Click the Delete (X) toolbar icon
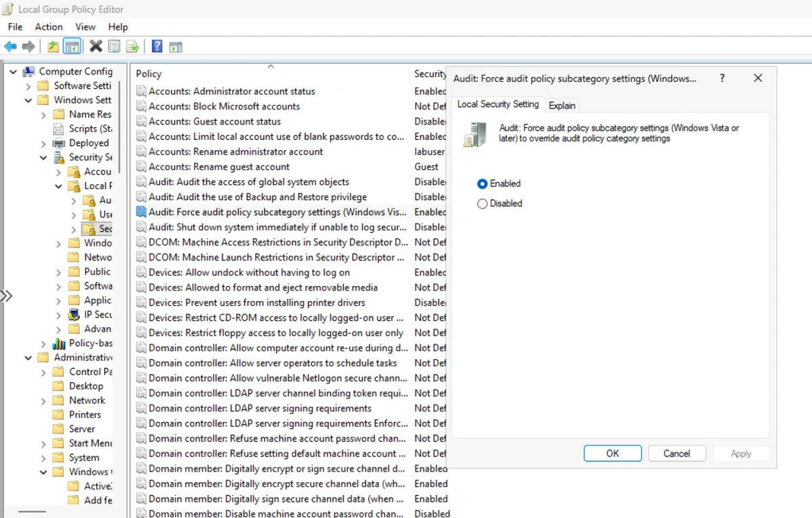The image size is (812, 518). click(96, 46)
